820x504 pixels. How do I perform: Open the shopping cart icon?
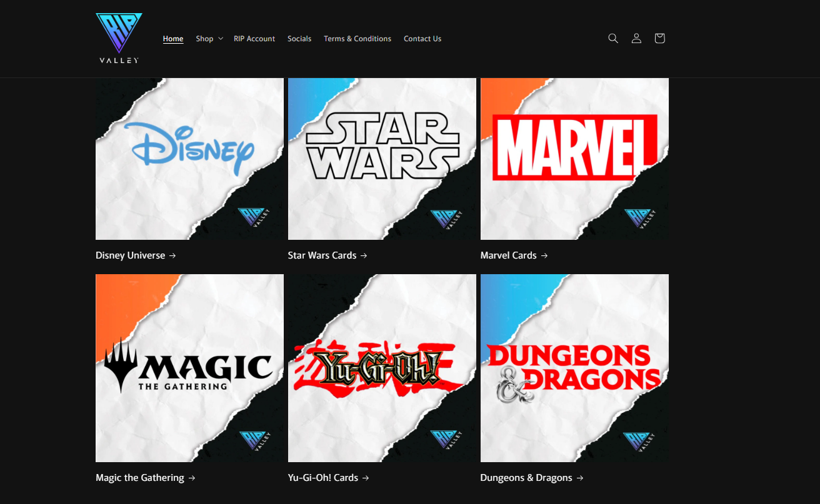[x=659, y=39]
